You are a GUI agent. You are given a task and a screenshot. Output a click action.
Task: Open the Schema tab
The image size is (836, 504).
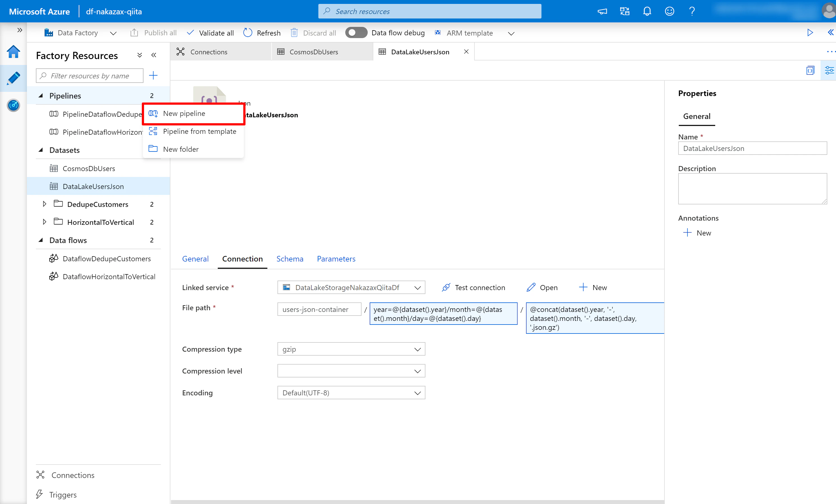290,259
